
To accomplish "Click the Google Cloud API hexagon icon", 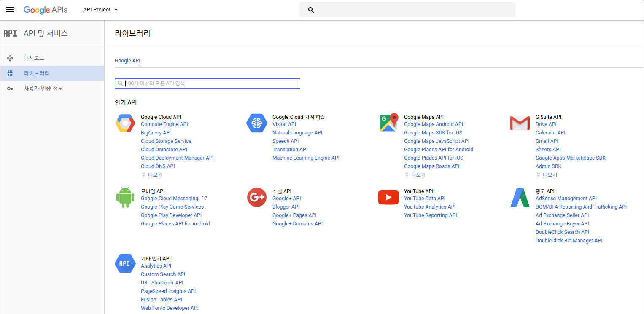I will click(x=125, y=123).
